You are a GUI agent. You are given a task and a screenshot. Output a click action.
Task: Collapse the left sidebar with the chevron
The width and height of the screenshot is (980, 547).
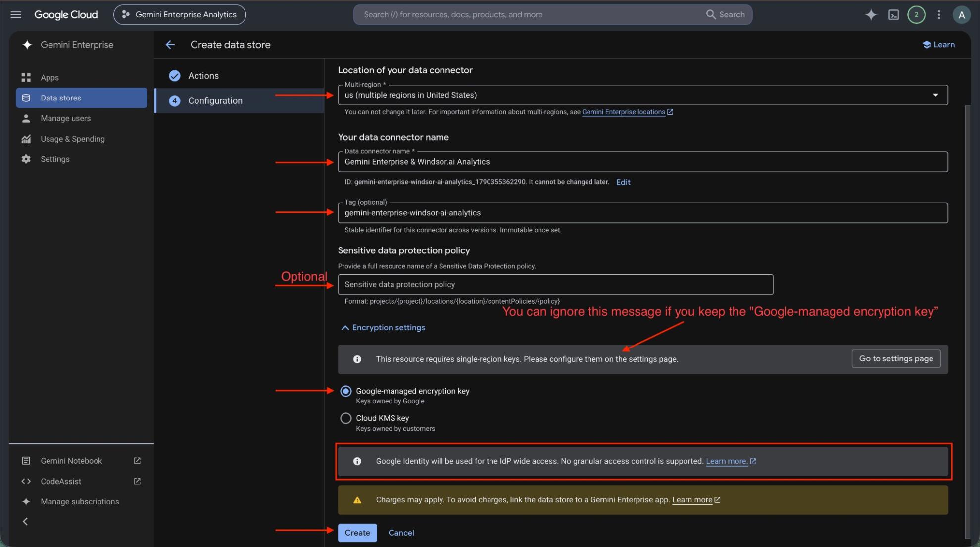point(25,521)
